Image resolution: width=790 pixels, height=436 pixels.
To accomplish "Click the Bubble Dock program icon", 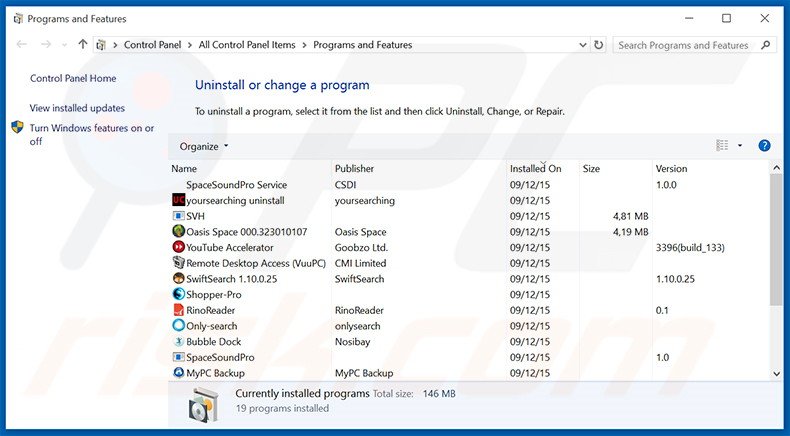I will click(178, 341).
